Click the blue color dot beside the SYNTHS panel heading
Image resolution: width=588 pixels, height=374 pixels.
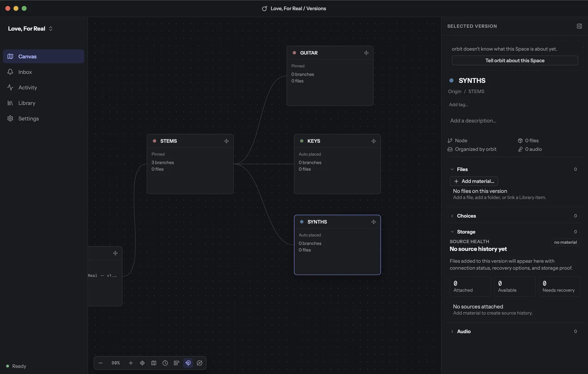click(x=451, y=80)
